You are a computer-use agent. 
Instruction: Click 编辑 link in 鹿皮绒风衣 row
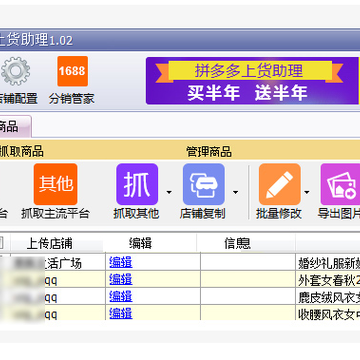(121, 296)
